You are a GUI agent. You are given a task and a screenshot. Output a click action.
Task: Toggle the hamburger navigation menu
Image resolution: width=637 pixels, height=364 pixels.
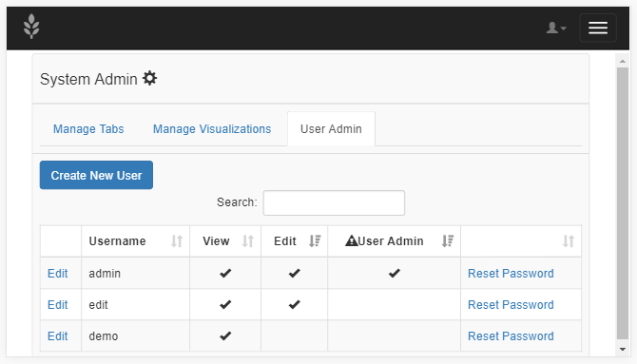pos(598,28)
